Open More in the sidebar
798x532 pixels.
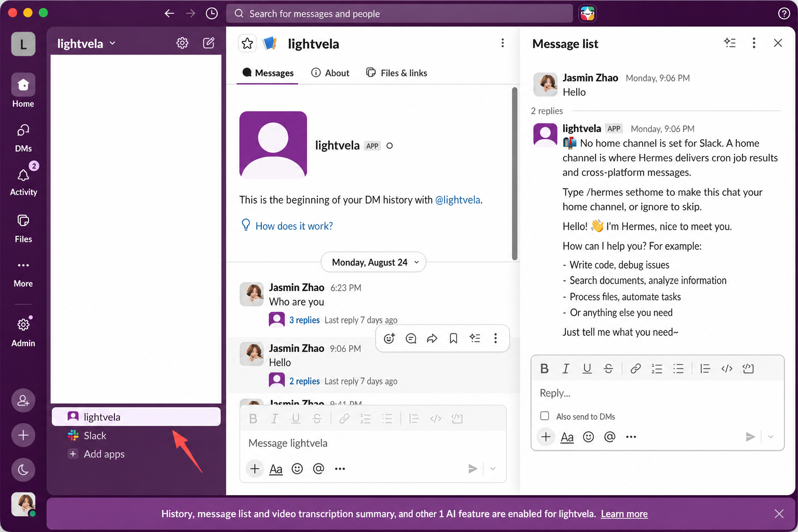click(x=23, y=273)
